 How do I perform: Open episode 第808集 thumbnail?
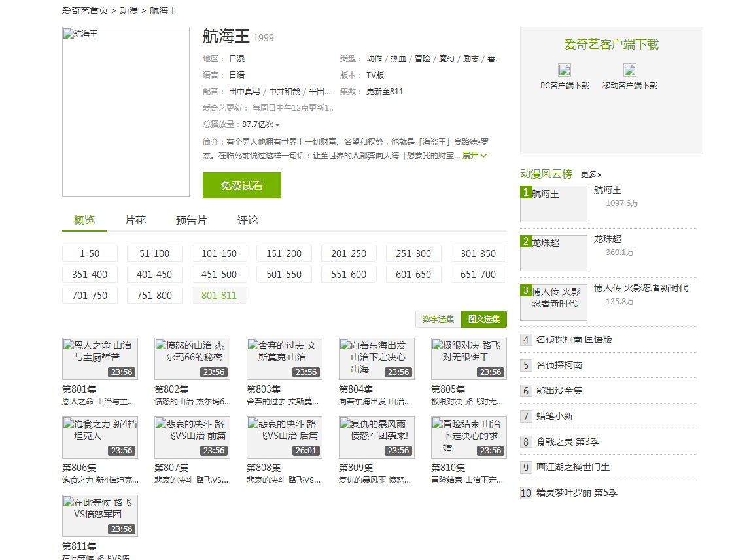tap(285, 437)
